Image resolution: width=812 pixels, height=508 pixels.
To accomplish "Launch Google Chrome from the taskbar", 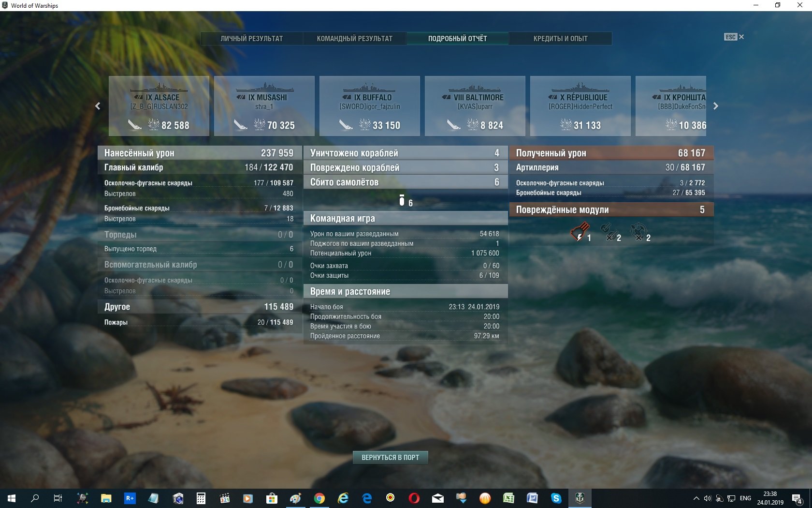I will point(319,498).
